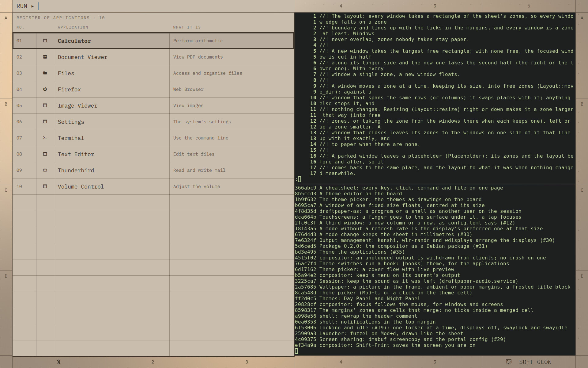This screenshot has width=588, height=368.
Task: Launch Firefox from the register
Action: pos(153,89)
